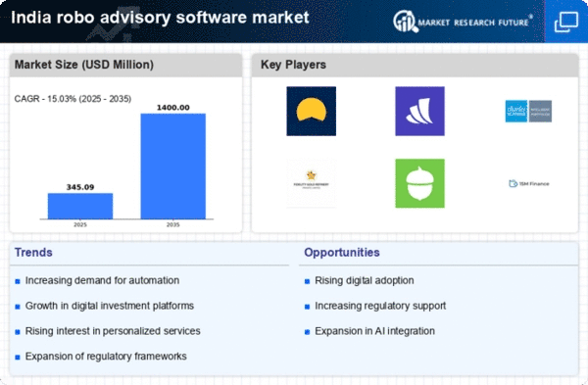Click 'Expansion in AI integration'
Image resolution: width=588 pixels, height=385 pixels.
[374, 331]
